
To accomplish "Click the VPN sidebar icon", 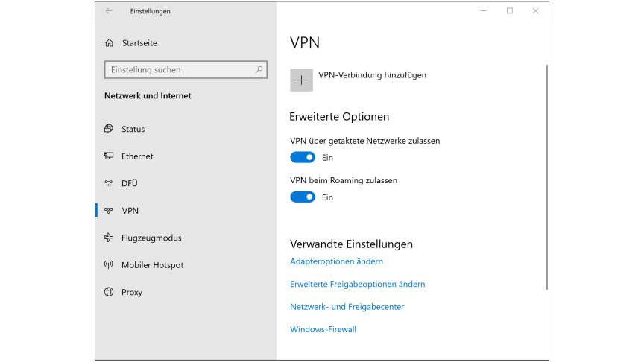I will [x=108, y=211].
